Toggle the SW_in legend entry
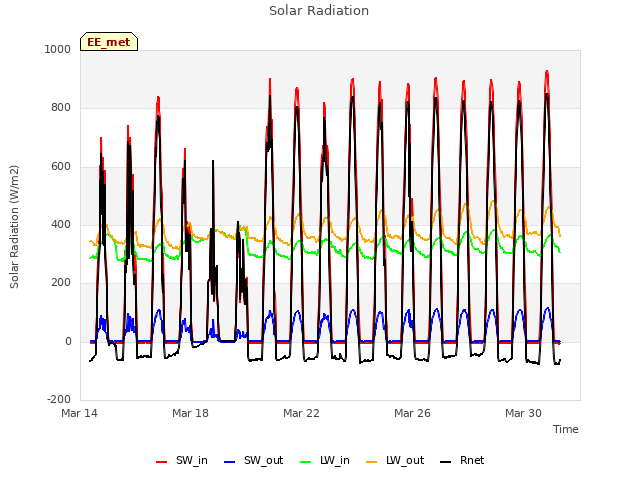Viewport: 640px width, 480px height. coord(182,460)
